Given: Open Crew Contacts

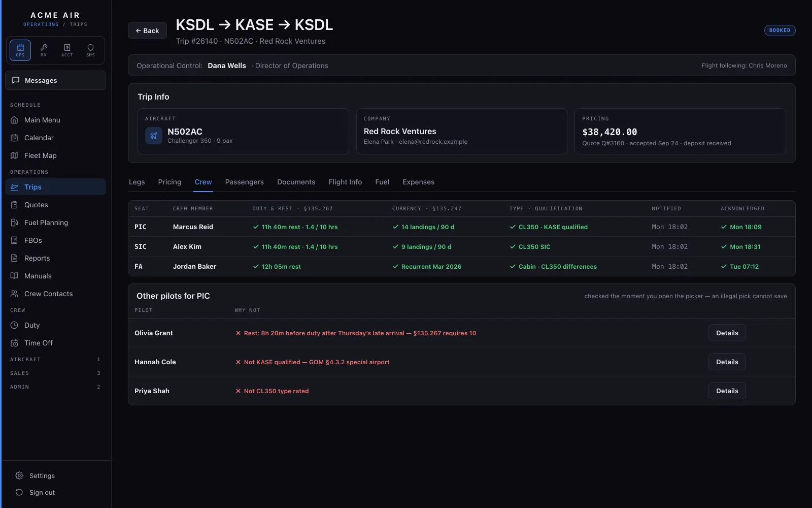Looking at the screenshot, I should [x=56, y=294].
